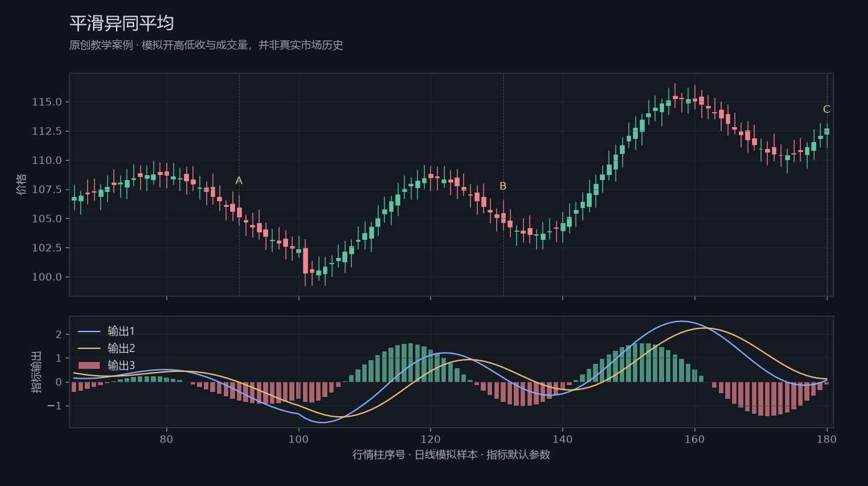
Task: Select the "输出2" legend label
Action: click(122, 348)
